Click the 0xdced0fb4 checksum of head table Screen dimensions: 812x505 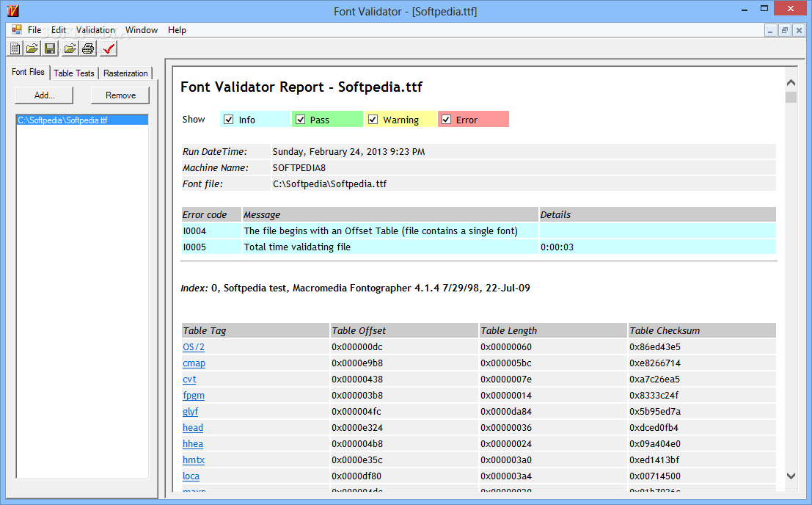pos(654,427)
